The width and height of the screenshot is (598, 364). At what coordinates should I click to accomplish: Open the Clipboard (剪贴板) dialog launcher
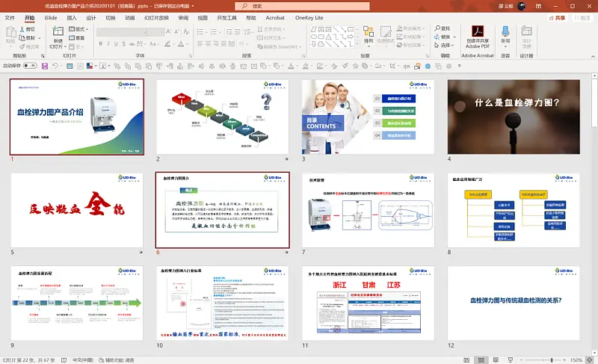[x=43, y=56]
